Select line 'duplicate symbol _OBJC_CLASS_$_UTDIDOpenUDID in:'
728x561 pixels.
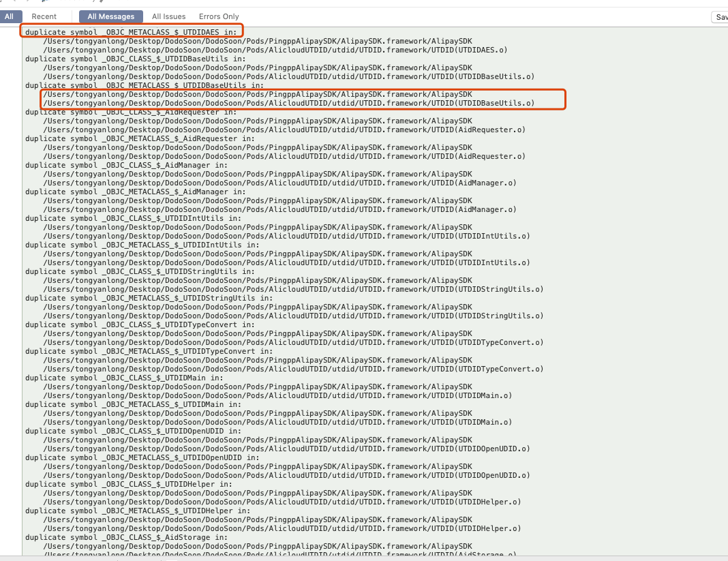coord(133,431)
